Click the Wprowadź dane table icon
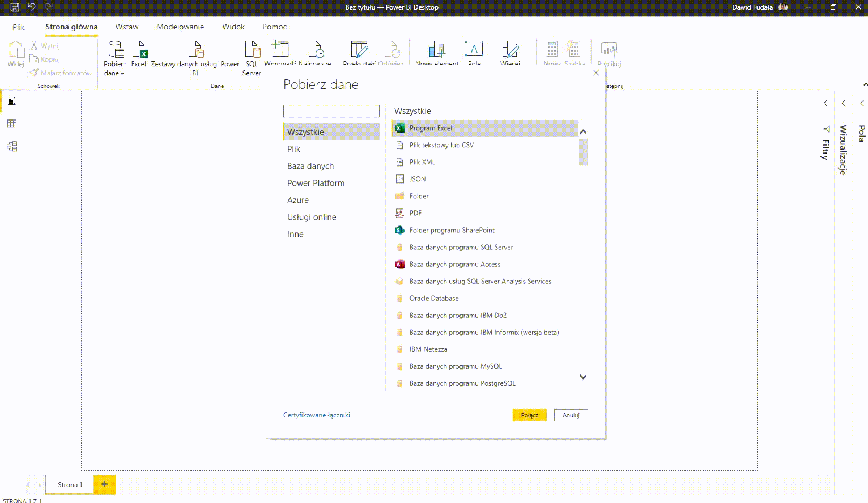 [x=280, y=49]
